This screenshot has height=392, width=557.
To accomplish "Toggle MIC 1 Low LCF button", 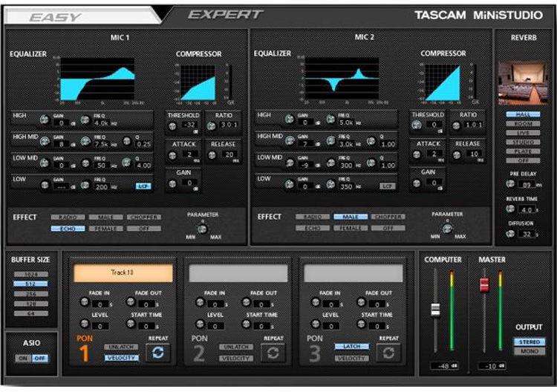I will (x=143, y=186).
